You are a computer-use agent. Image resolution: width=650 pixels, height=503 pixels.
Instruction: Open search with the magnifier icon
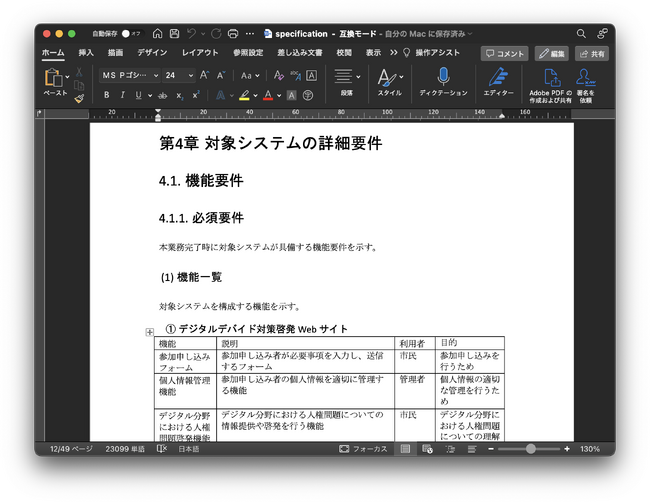(x=581, y=34)
